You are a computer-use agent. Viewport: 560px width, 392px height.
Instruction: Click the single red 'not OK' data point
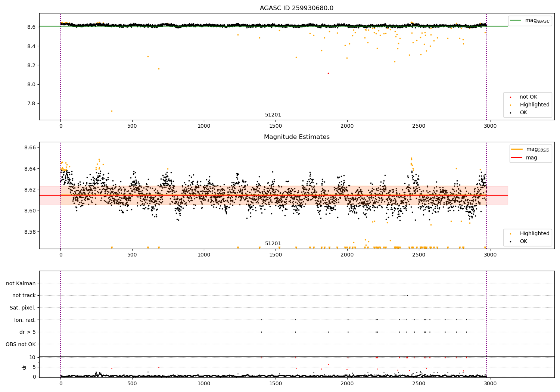(x=328, y=73)
